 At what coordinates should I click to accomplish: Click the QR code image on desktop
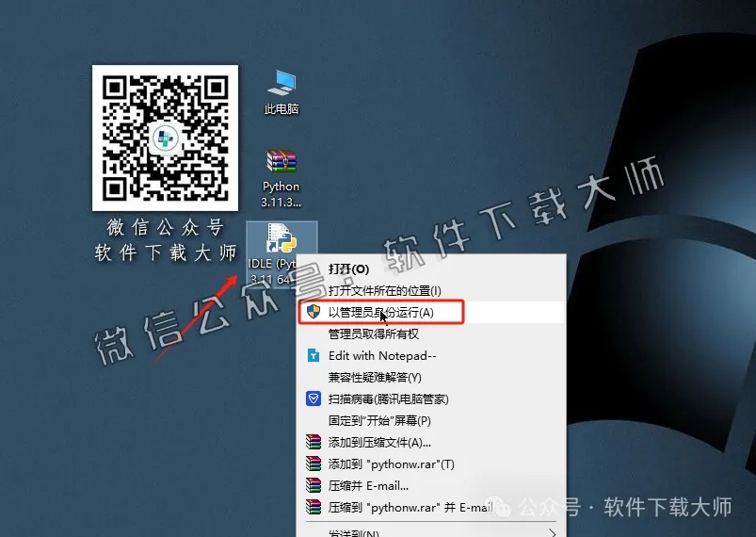click(165, 138)
